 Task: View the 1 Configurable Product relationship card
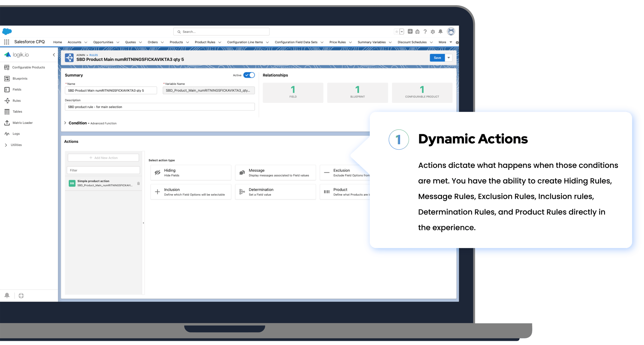422,93
